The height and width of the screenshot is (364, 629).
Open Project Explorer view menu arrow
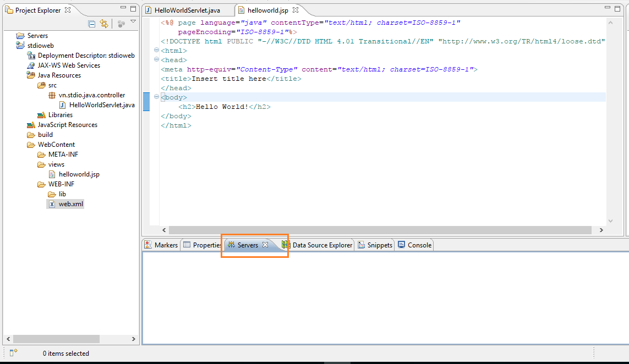[133, 21]
